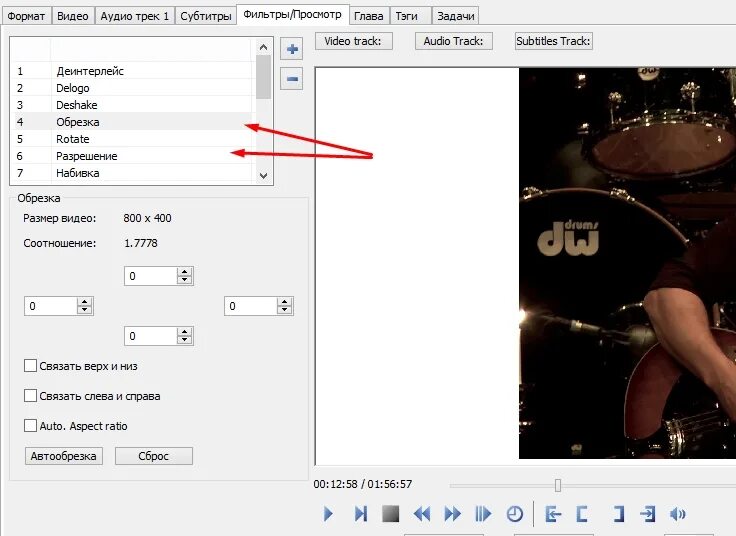Click the 'Audio Track:' button
Image resolution: width=736 pixels, height=536 pixels.
click(x=453, y=41)
